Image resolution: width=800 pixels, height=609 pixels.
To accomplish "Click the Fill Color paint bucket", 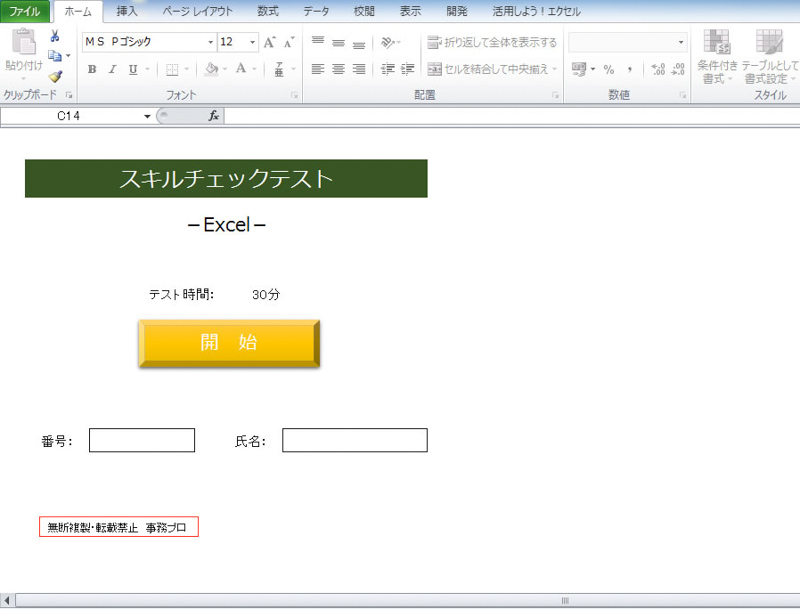I will coord(210,69).
